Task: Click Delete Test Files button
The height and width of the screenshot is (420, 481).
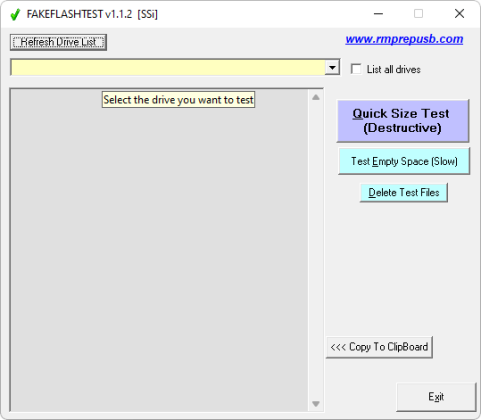Action: point(403,192)
